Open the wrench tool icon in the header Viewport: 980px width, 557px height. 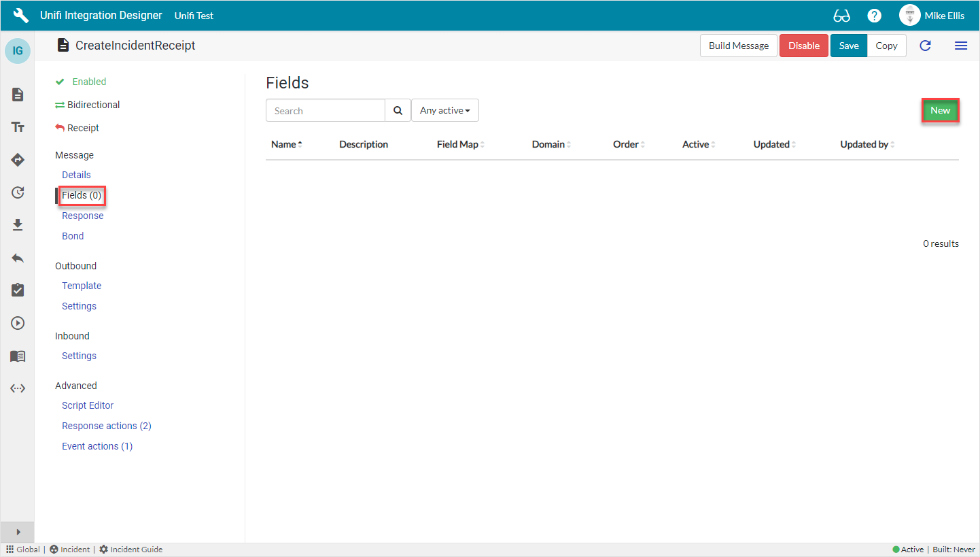click(x=20, y=14)
